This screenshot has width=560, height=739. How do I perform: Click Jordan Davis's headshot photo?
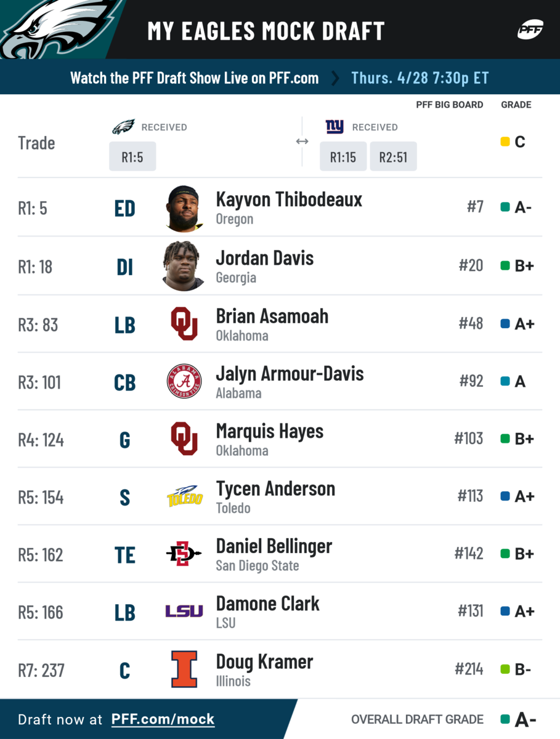coord(184,265)
